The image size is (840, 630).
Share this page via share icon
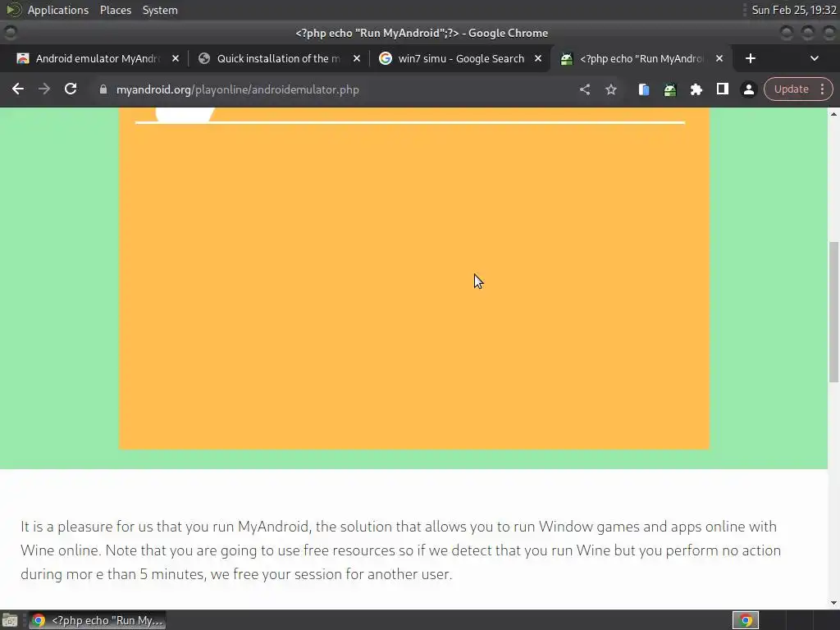click(x=584, y=89)
